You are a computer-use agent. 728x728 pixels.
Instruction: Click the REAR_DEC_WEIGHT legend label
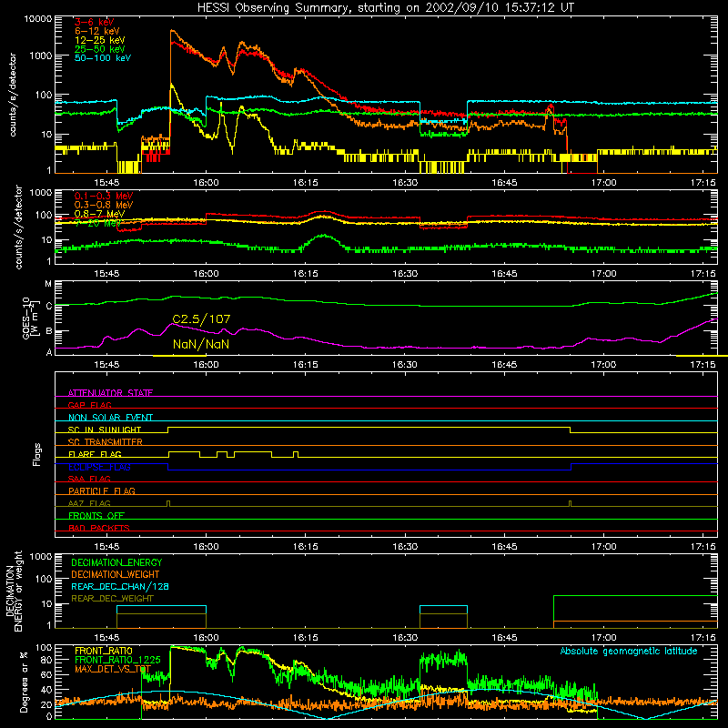(112, 599)
